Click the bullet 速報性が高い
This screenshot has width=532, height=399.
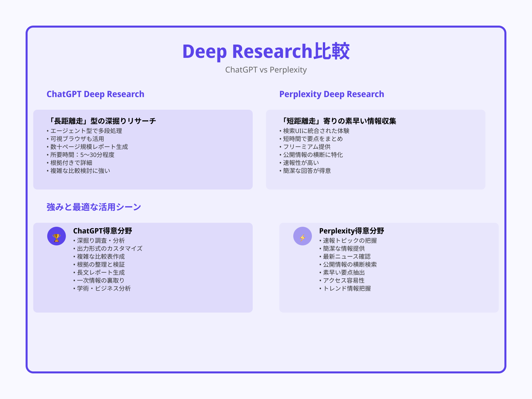pyautogui.click(x=299, y=163)
